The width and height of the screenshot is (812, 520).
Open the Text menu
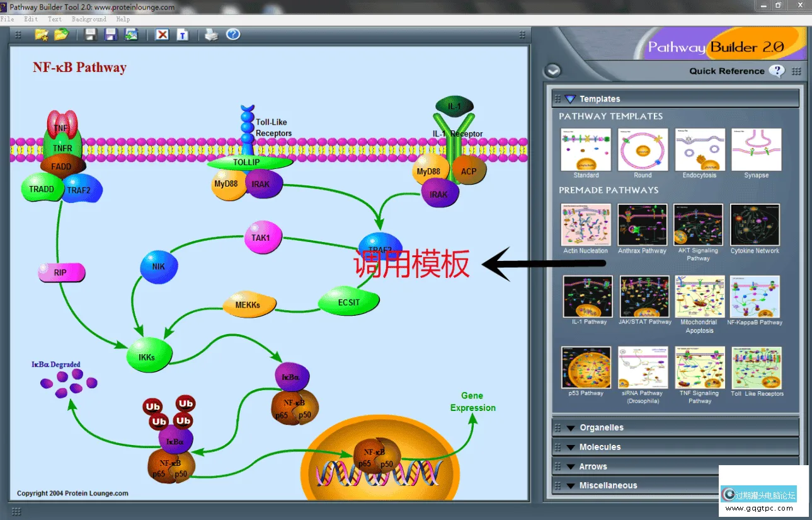coord(55,20)
